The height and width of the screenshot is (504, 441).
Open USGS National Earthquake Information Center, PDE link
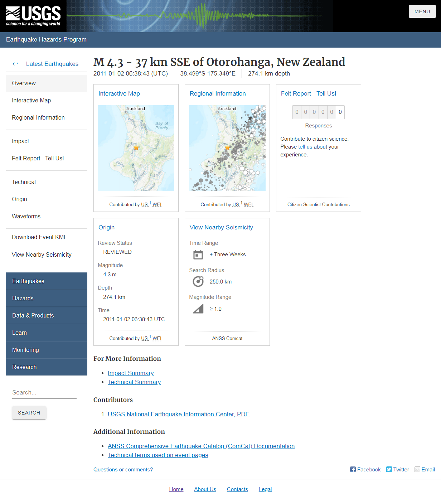click(x=179, y=414)
